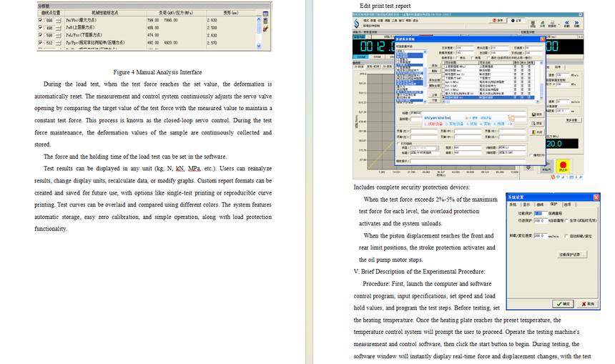Click the stepper beside value 898
This screenshot has width=615, height=364.
[x=59, y=21]
